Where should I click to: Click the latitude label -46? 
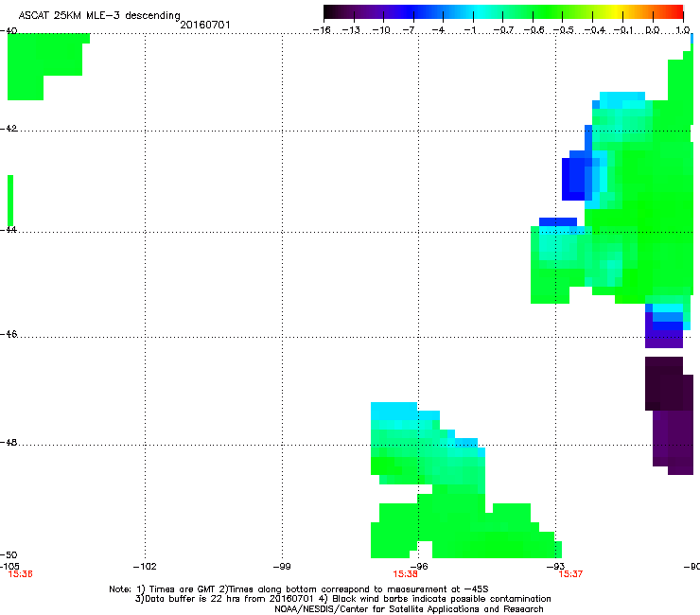click(x=9, y=334)
